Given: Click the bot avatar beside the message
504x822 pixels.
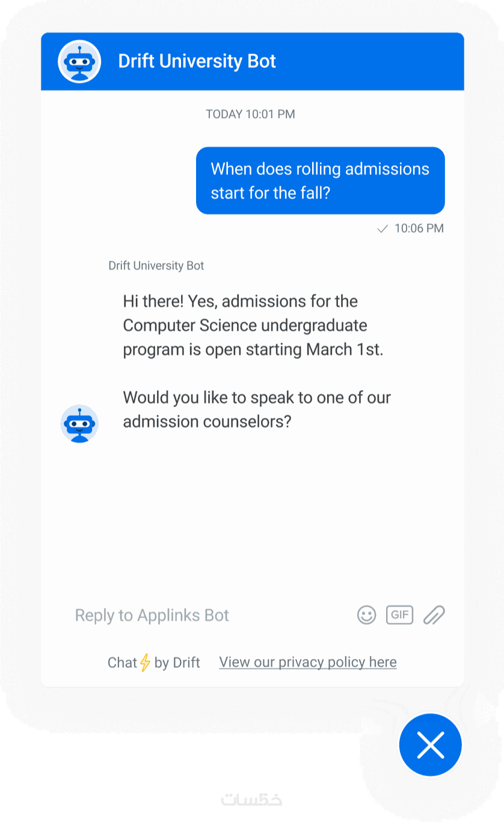Looking at the screenshot, I should [x=79, y=424].
